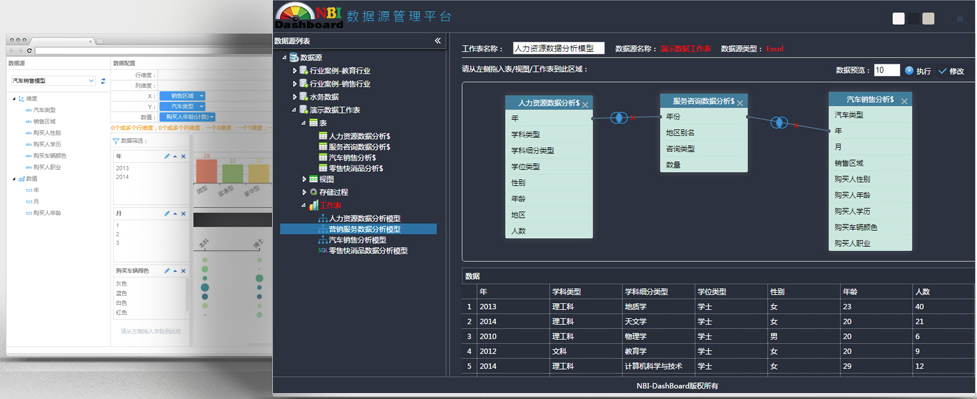The height and width of the screenshot is (399, 977).
Task: Expand the 水务数据 tree node
Action: [295, 97]
